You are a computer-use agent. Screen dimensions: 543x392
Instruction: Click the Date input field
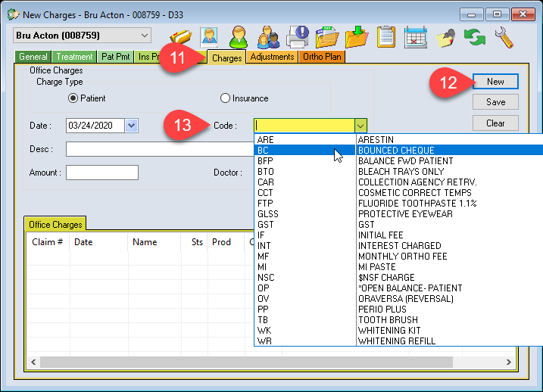pos(95,126)
